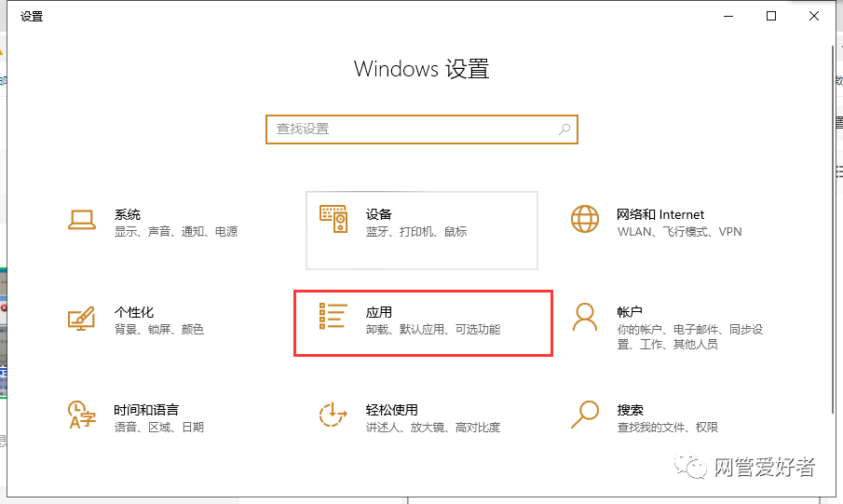
Task: Open the Time & Language icon
Action: [x=82, y=415]
